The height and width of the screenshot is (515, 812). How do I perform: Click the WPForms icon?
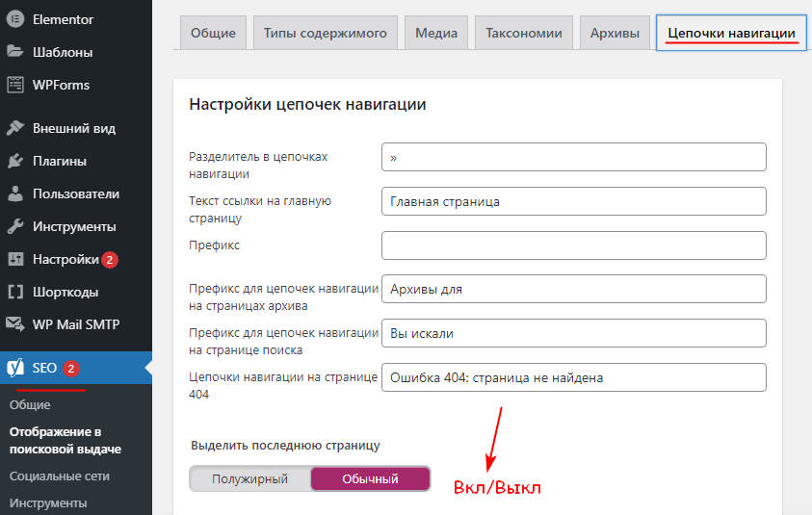pos(15,85)
